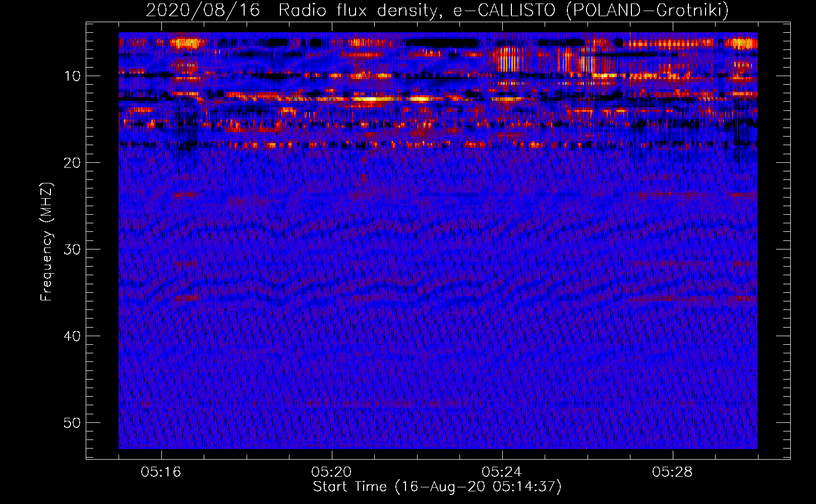Click the '20' frequency axis label
Screen dimensions: 816x504
click(x=73, y=163)
